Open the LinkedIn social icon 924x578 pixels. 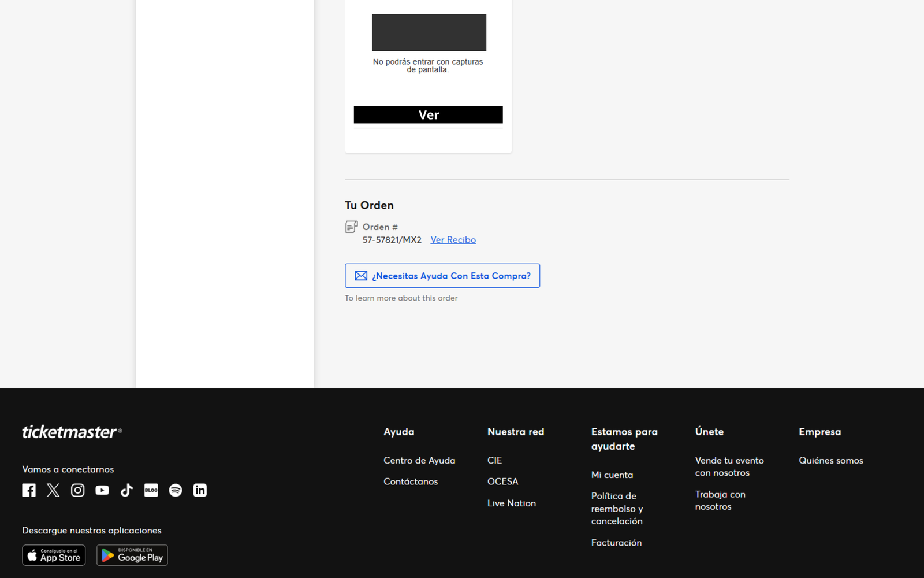[x=200, y=490]
